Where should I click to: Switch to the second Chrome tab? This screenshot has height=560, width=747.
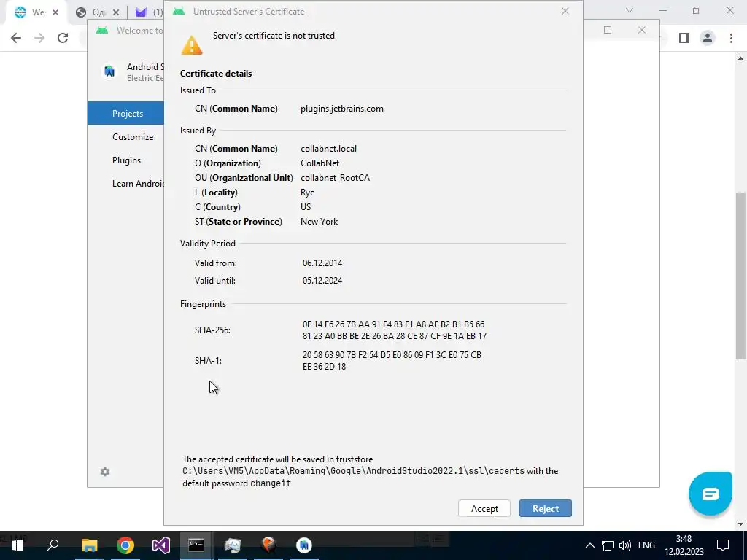91,12
